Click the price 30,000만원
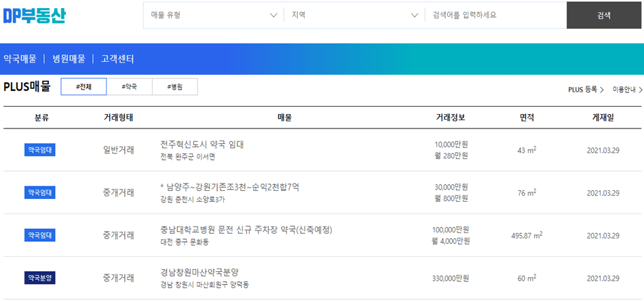644x301 pixels. tap(451, 187)
